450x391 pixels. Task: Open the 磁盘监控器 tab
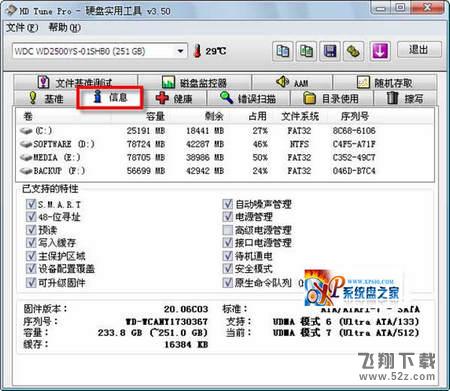[194, 82]
